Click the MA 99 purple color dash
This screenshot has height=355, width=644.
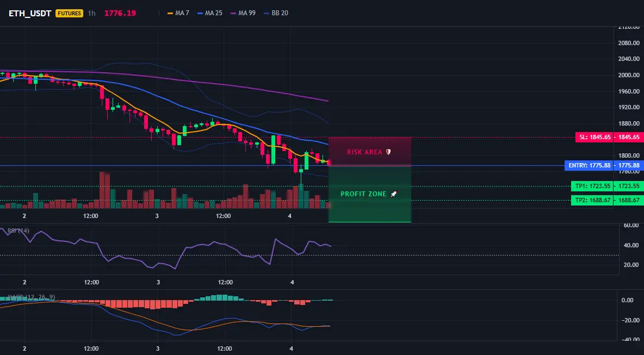pos(234,13)
